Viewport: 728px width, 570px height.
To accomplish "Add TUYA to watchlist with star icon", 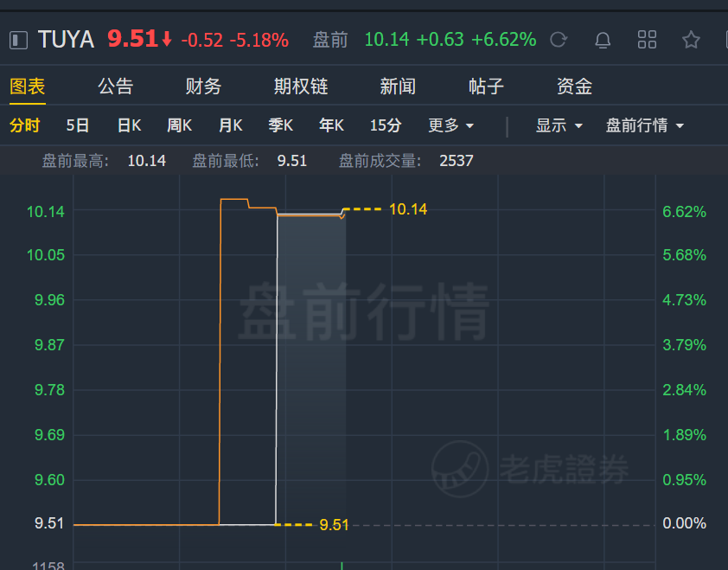I will 691,40.
